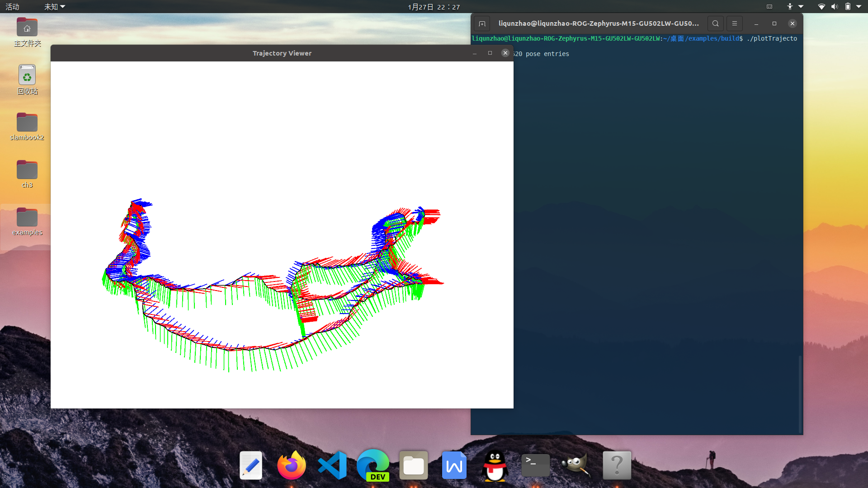This screenshot has width=868, height=488.
Task: Open new tab button in Terminal window
Action: (482, 23)
